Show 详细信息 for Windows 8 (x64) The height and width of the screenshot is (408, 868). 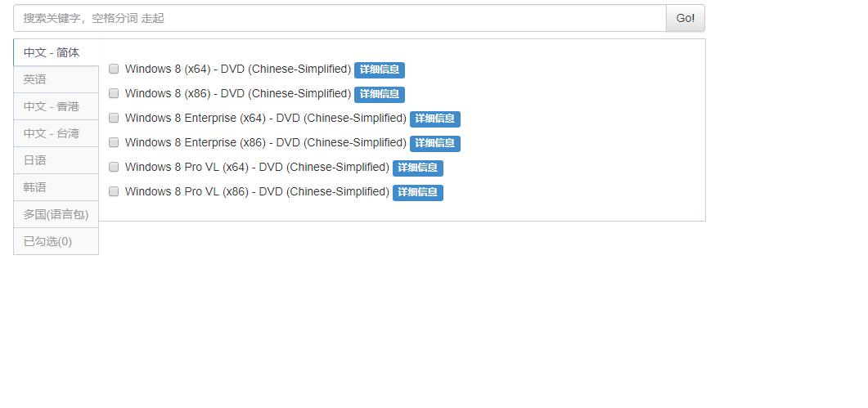click(380, 69)
